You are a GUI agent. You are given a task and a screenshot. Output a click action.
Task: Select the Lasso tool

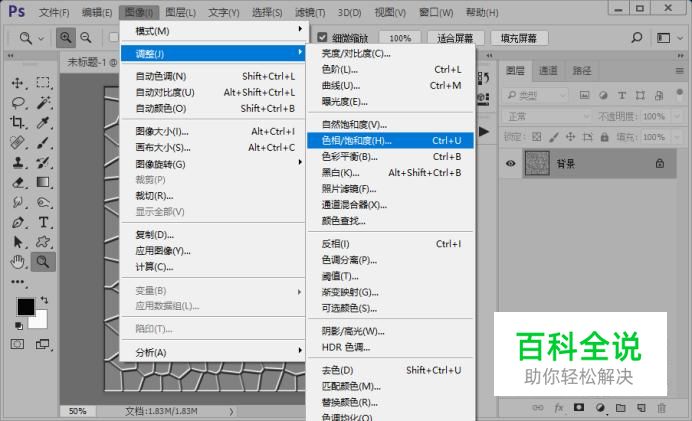click(18, 103)
